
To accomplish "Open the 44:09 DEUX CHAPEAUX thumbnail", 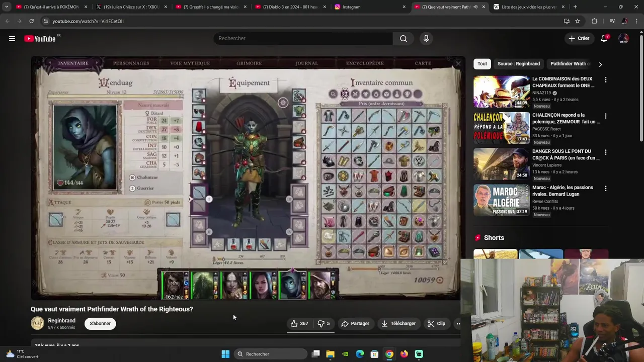I will click(x=501, y=92).
